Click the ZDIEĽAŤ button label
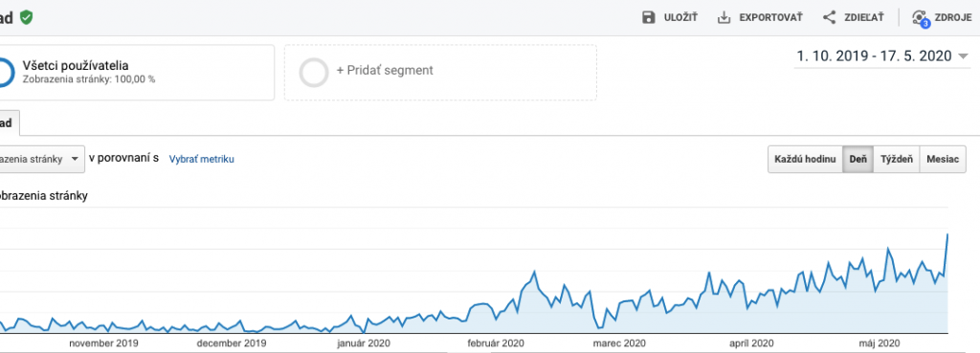This screenshot has height=353, width=980. 864,17
